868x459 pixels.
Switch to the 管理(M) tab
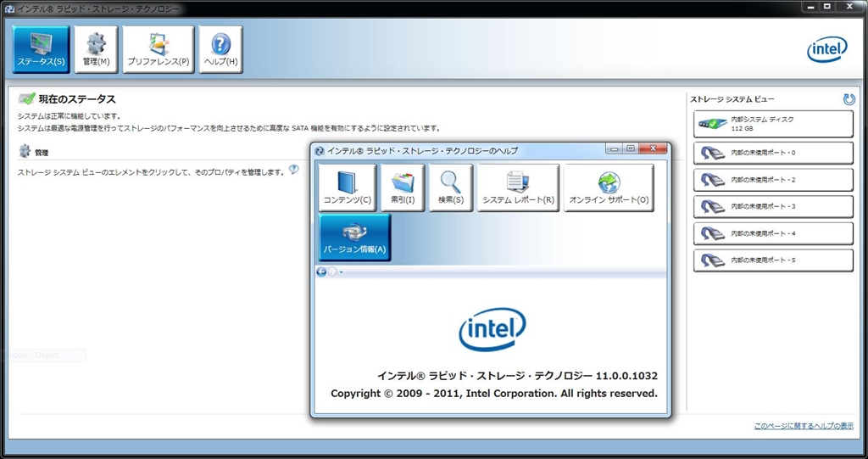pyautogui.click(x=97, y=49)
